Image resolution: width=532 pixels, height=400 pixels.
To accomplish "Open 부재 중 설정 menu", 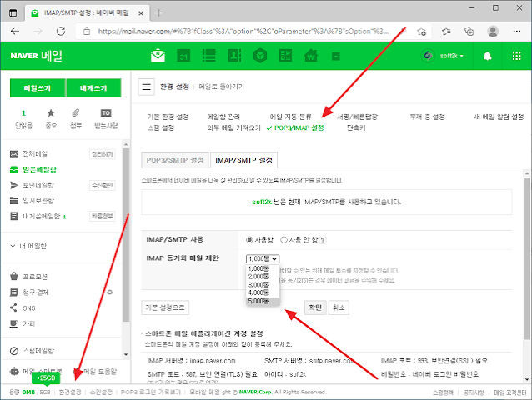I will tap(428, 117).
